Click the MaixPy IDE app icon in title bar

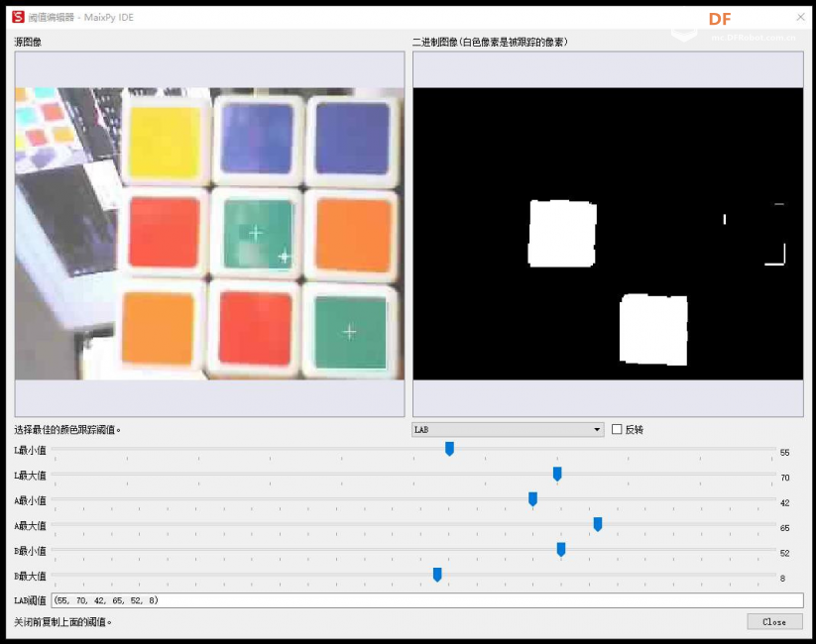[18, 17]
